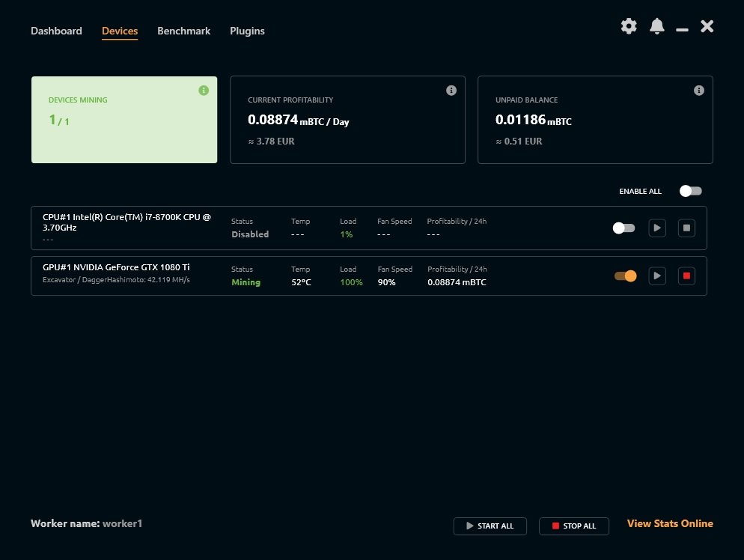The image size is (744, 560).
Task: Click the GPU#1 NVIDIA GeForce GTX 1080 Ti name
Action: tap(116, 267)
